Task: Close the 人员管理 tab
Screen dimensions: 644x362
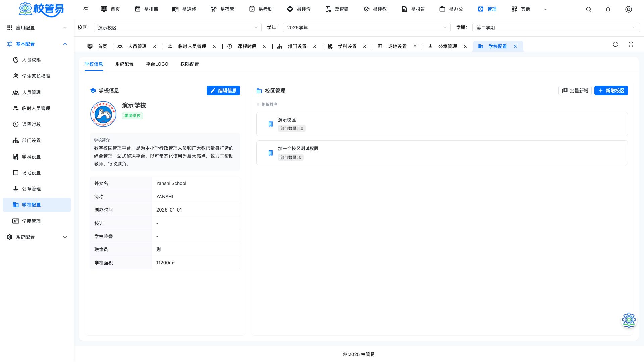Action: tap(155, 46)
